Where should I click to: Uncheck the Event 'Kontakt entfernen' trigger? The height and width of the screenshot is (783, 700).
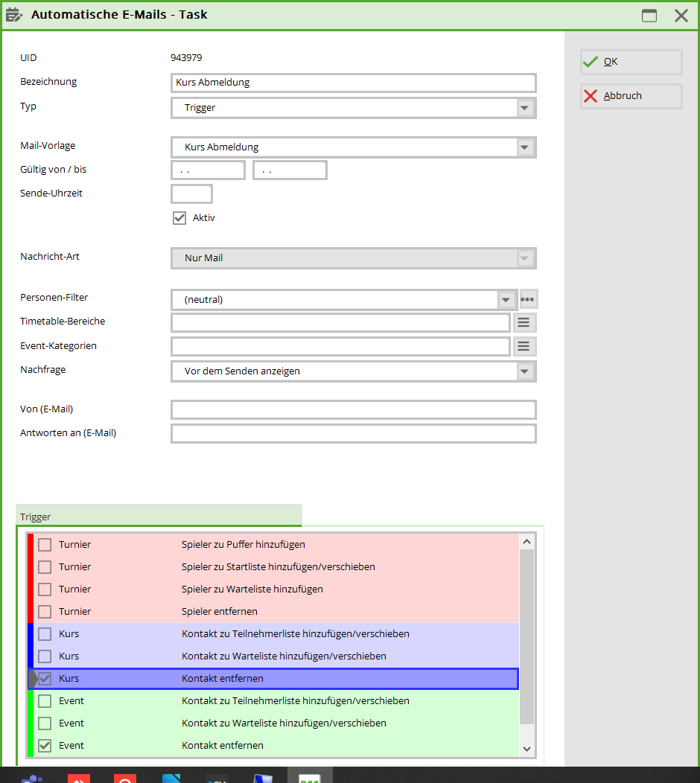tap(45, 745)
